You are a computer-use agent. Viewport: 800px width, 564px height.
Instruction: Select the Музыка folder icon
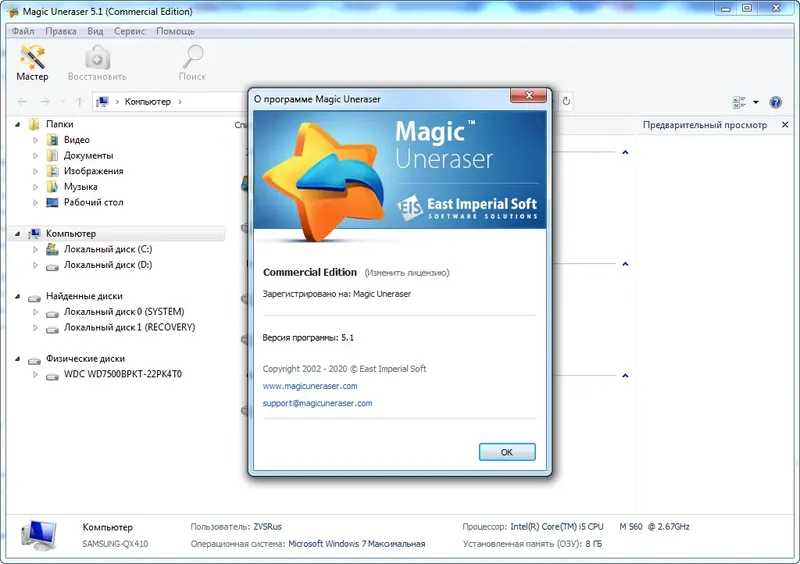point(52,187)
